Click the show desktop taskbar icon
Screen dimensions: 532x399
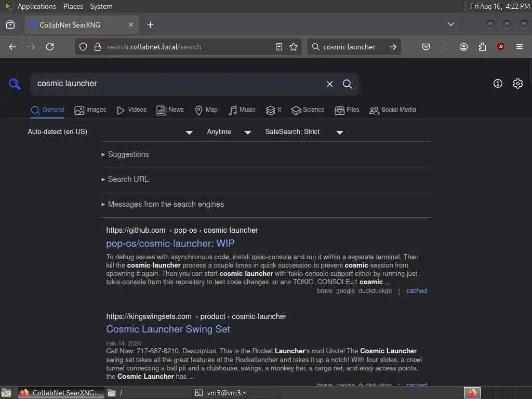coord(6,393)
